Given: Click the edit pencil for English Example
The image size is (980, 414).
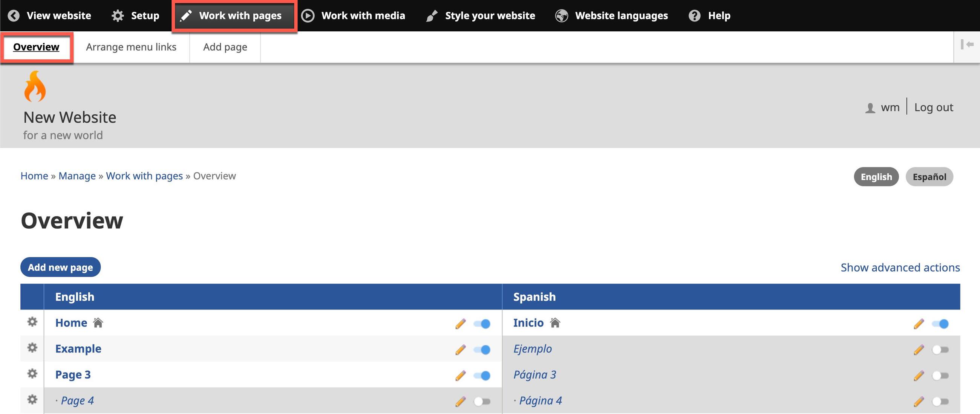Looking at the screenshot, I should coord(460,349).
